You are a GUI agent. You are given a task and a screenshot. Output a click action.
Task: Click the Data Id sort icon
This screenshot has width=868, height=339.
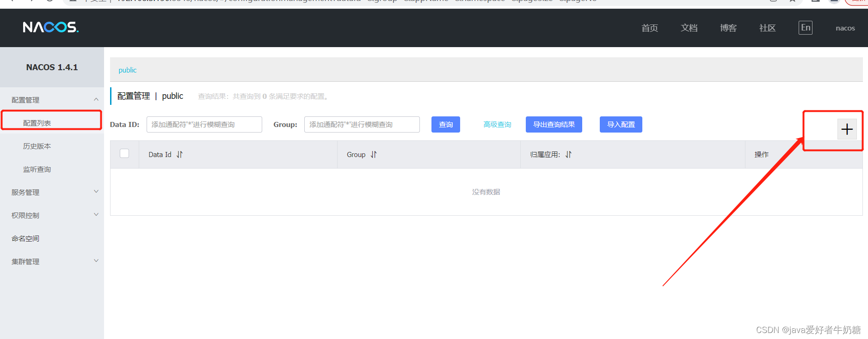(179, 155)
